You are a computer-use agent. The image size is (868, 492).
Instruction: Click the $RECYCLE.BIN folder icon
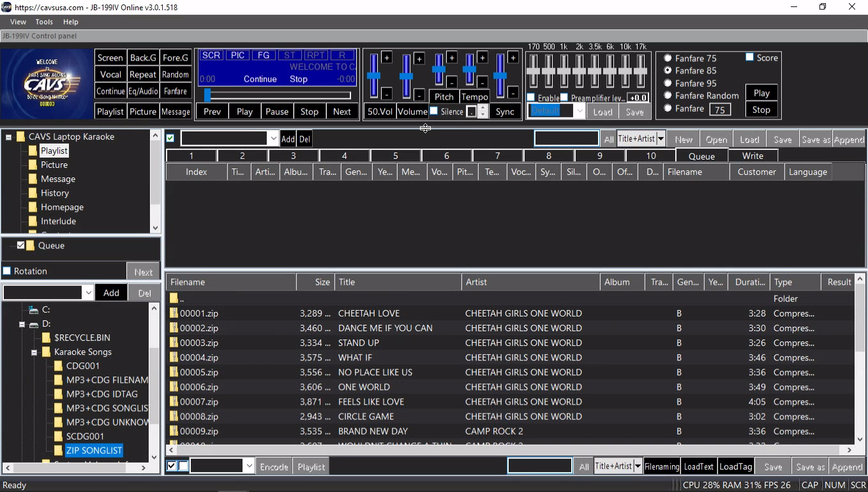coord(46,338)
